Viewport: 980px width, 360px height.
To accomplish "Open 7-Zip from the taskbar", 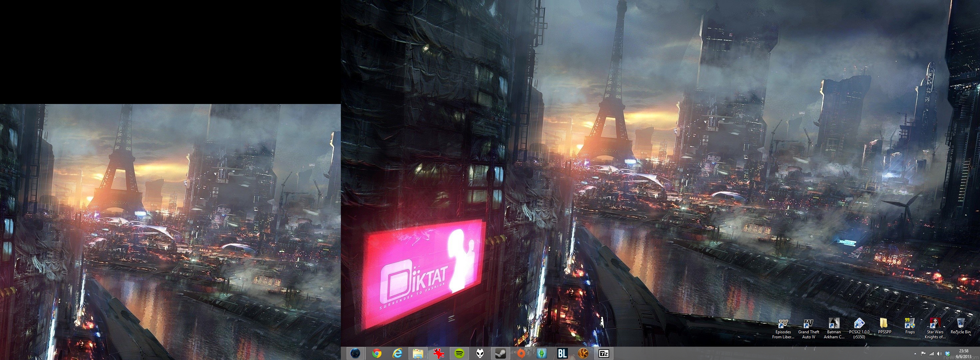I will click(x=604, y=354).
